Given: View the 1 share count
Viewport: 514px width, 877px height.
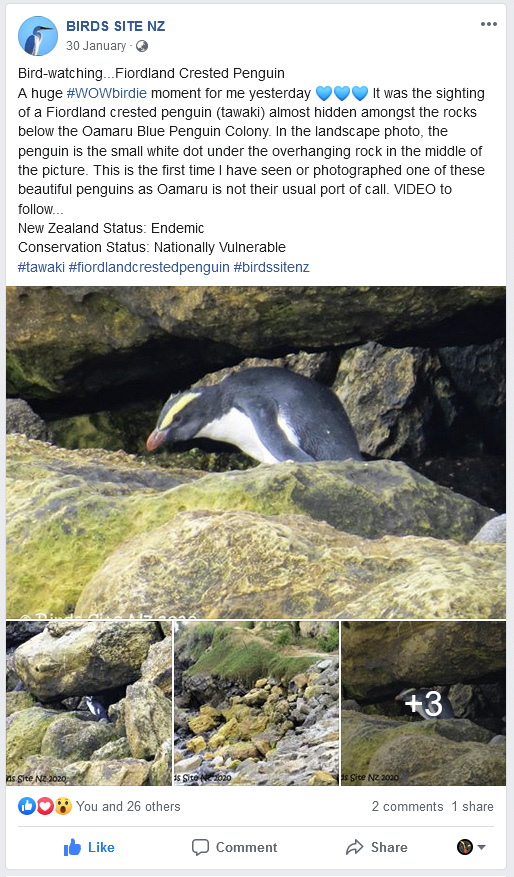Looking at the screenshot, I should pos(473,806).
